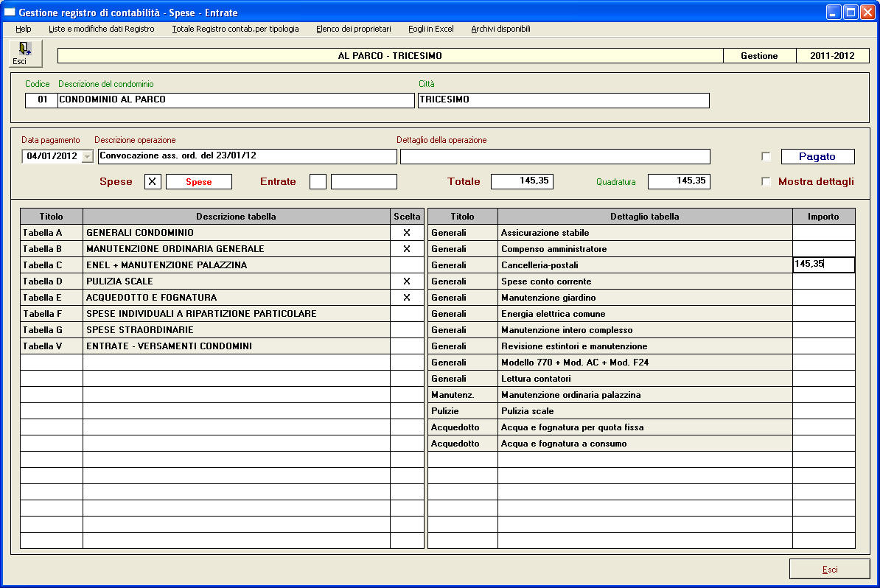Viewport: 880px width, 588px height.
Task: Click Importo cell for Cancelleria-postali
Action: (823, 265)
